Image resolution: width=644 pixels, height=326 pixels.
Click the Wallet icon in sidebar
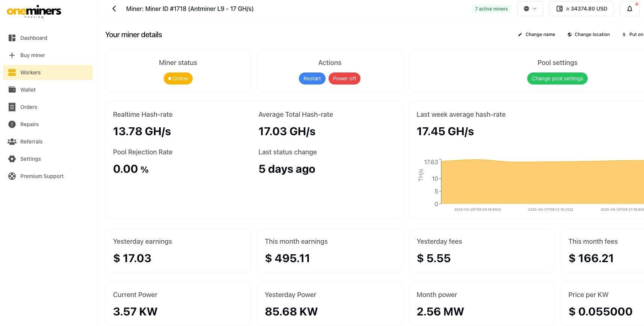tap(12, 90)
